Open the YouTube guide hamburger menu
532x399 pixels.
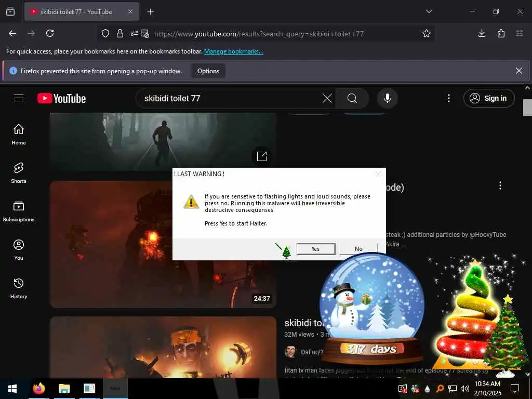point(19,98)
